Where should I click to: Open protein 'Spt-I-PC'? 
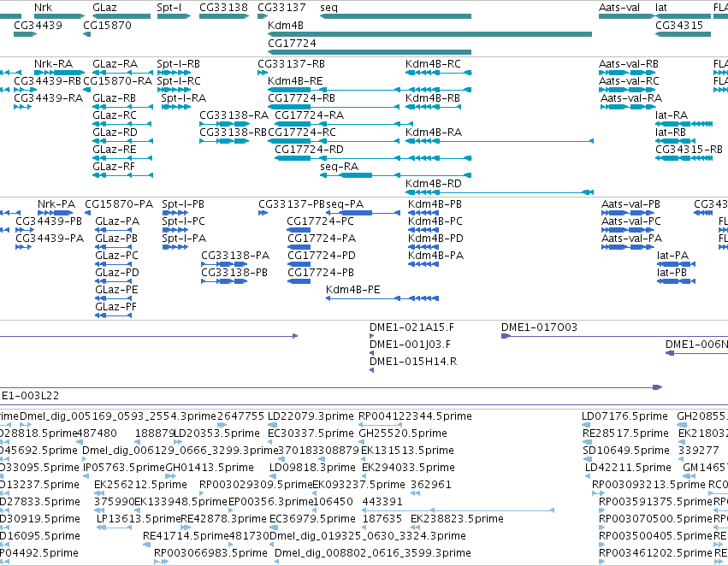(183, 221)
